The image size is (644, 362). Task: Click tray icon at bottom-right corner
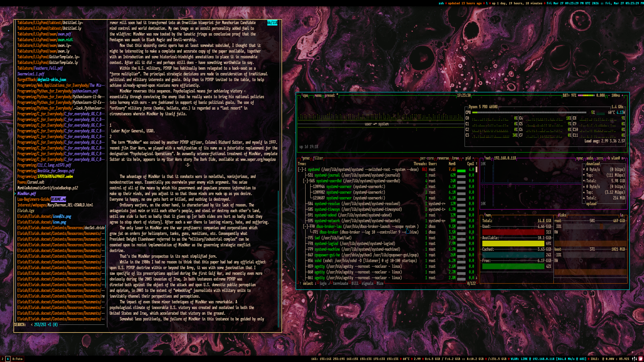click(640, 359)
